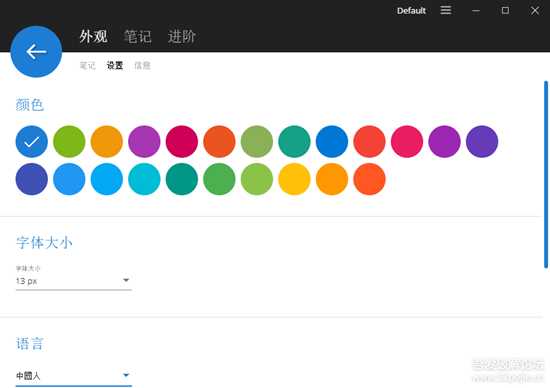Choose the light blue swatch left of cyan
The height and width of the screenshot is (388, 550).
[107, 179]
